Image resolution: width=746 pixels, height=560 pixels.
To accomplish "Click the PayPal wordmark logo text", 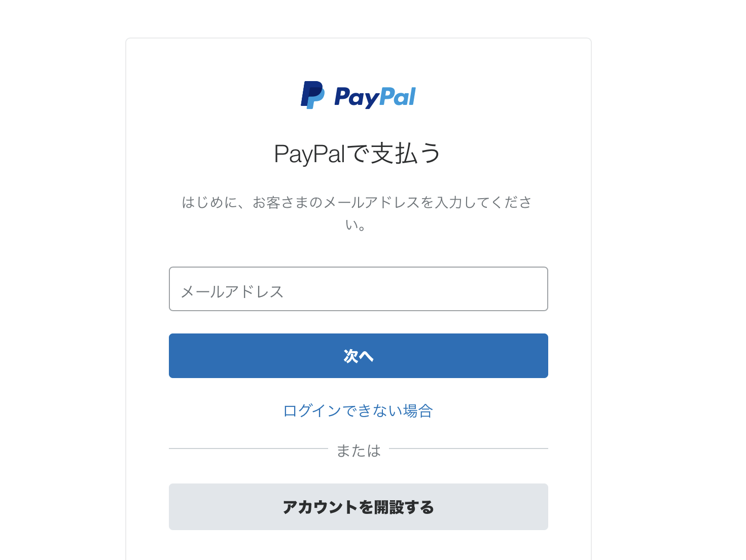I will 375,97.
